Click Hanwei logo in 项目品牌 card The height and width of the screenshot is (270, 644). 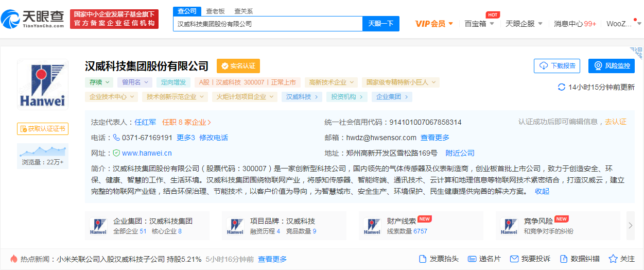[235, 226]
